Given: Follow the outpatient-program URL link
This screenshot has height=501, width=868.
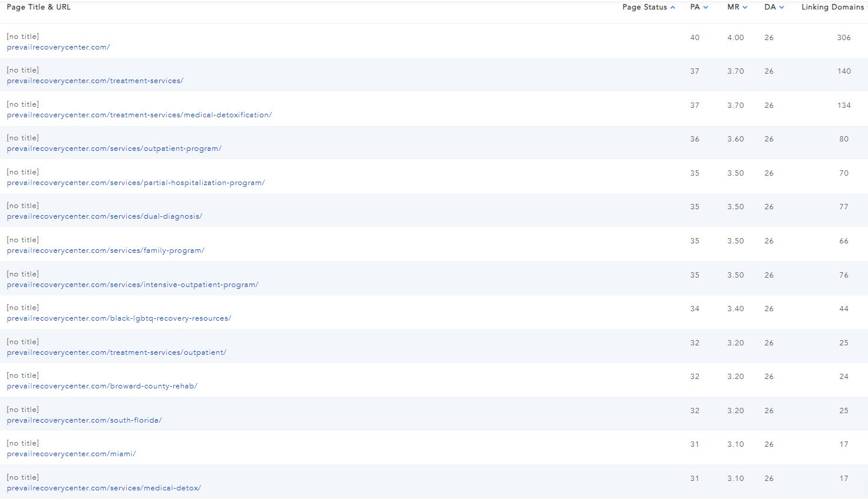Looking at the screenshot, I should 114,149.
